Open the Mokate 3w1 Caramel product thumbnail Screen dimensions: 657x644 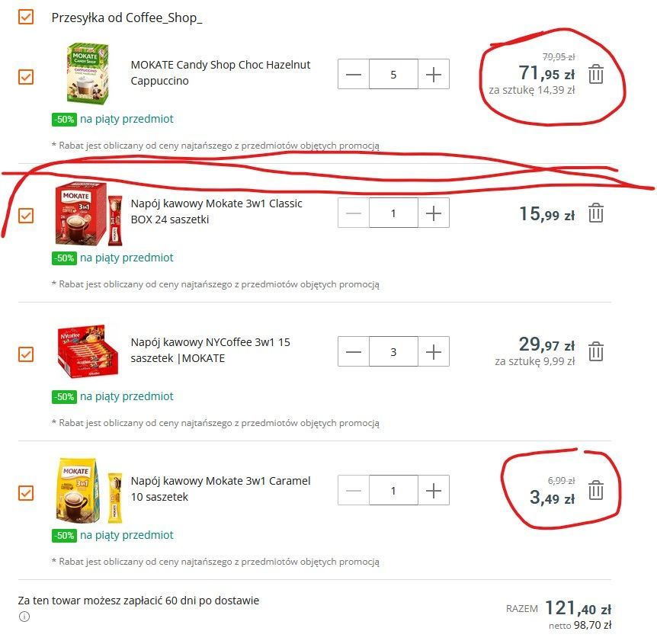[x=89, y=490]
